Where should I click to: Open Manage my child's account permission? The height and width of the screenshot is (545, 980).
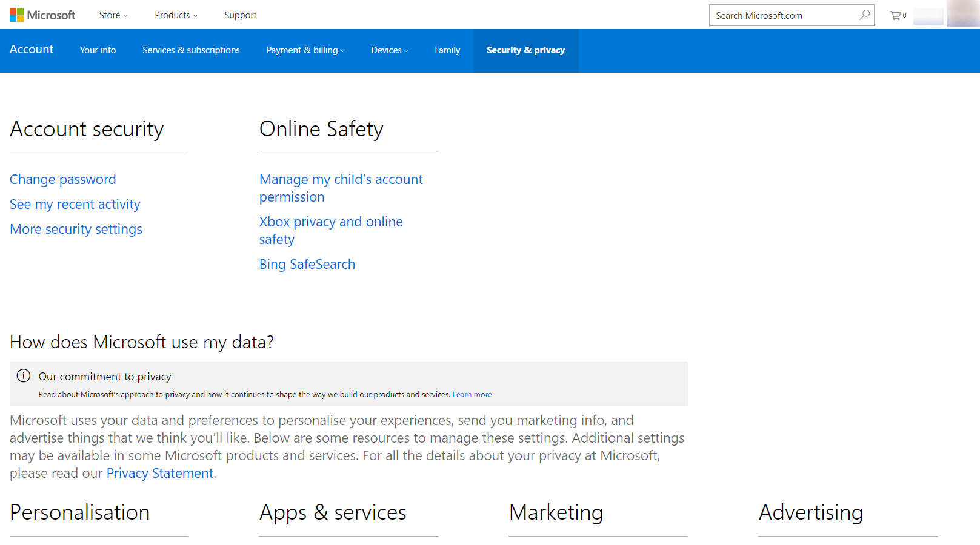(x=341, y=188)
